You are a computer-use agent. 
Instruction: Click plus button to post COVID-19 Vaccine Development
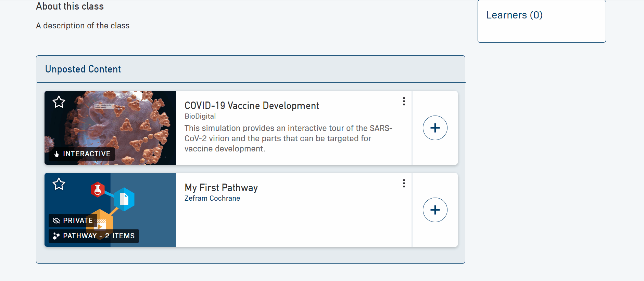pos(435,128)
